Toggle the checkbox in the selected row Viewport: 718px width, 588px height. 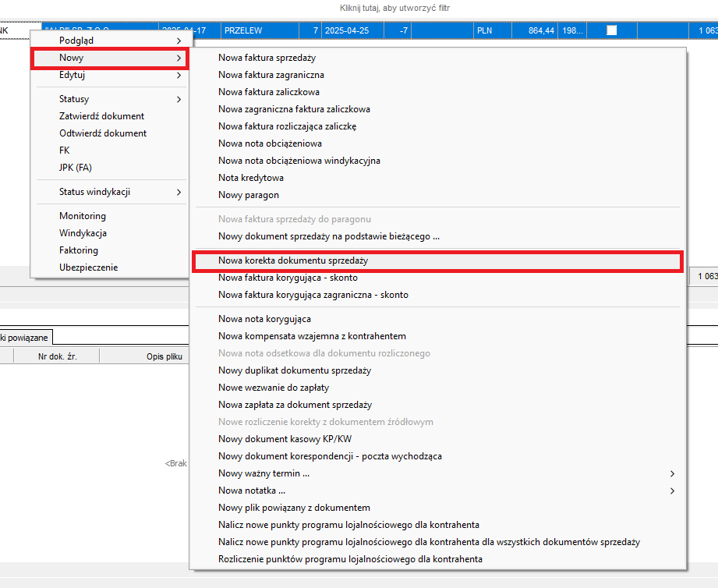[612, 30]
